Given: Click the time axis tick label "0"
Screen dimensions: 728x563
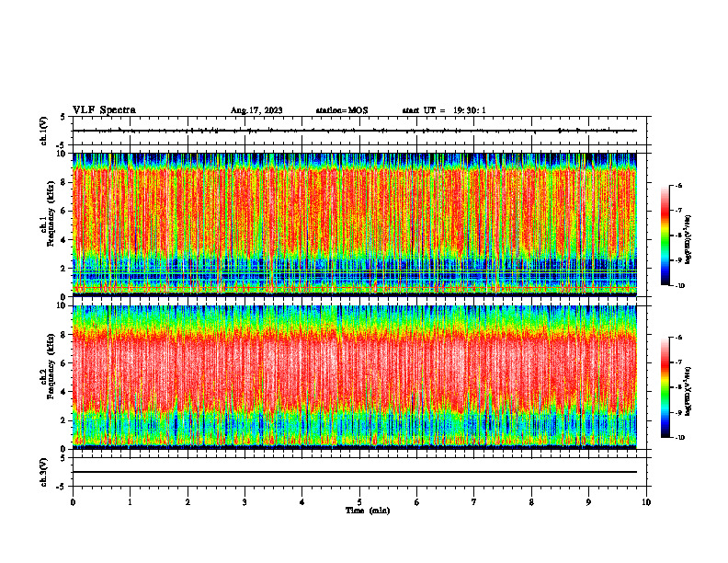Looking at the screenshot, I should pos(73,502).
